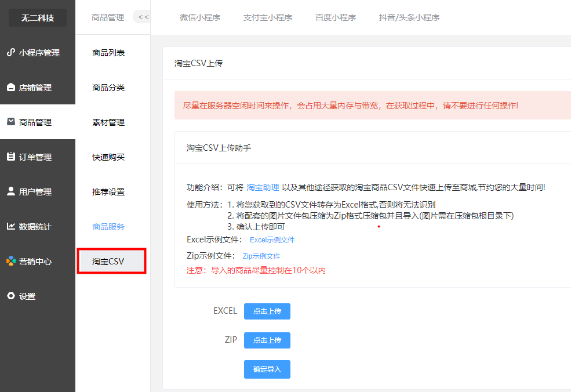
Task: Click the 小程序管理 link icon
Action: coord(11,52)
